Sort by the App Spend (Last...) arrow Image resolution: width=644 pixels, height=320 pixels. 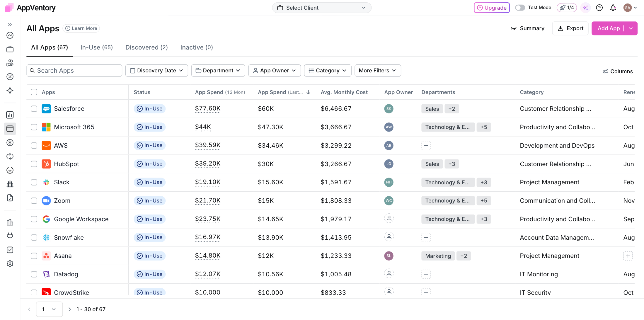point(309,92)
